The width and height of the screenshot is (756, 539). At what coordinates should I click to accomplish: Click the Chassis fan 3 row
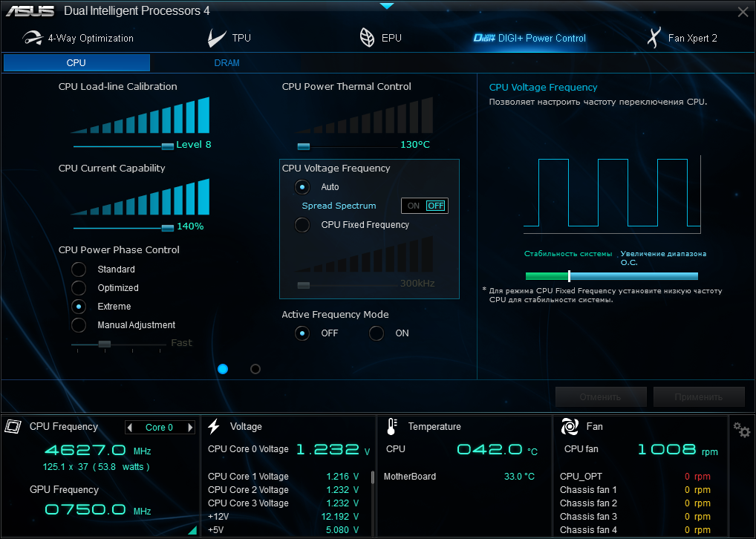(636, 516)
